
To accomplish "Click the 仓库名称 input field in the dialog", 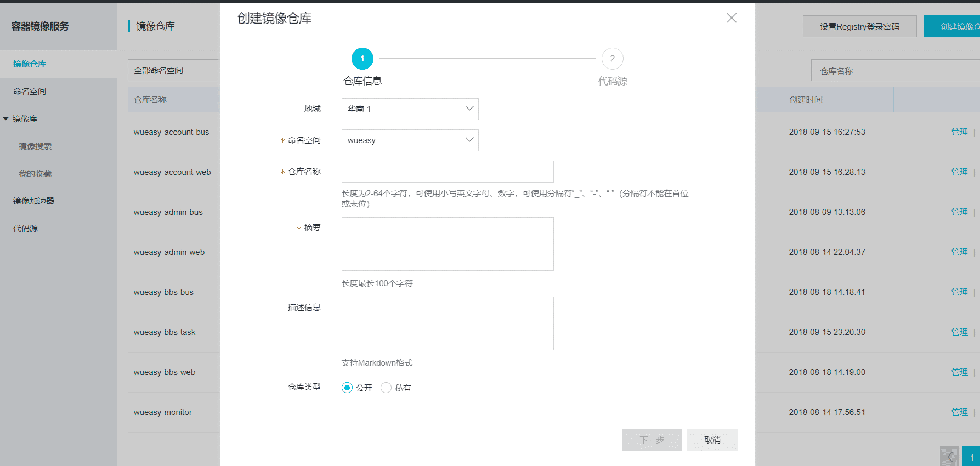I will point(447,172).
